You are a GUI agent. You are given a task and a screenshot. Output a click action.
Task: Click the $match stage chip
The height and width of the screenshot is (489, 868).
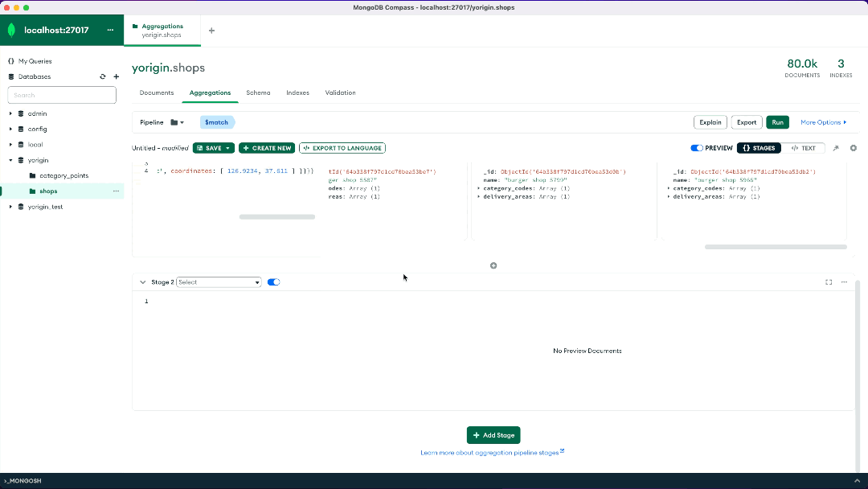(217, 122)
